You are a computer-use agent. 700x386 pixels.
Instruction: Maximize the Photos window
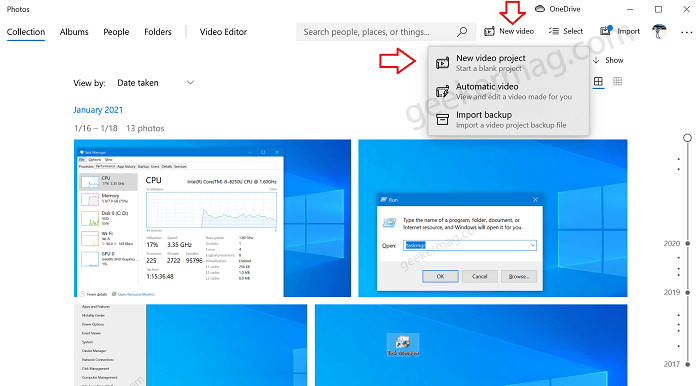pyautogui.click(x=658, y=9)
